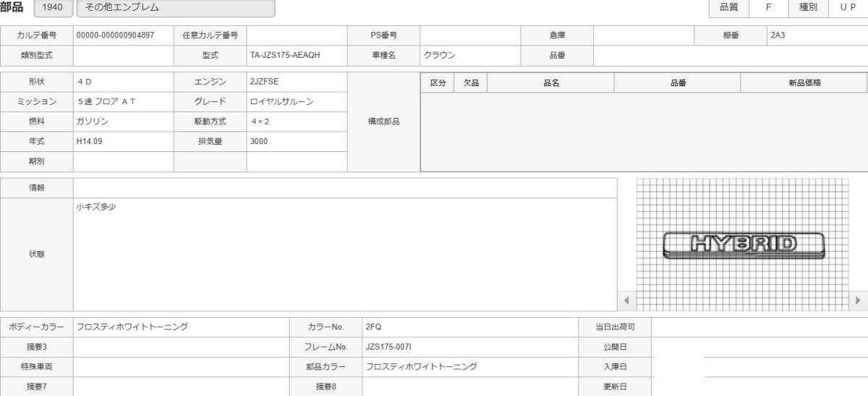Image resolution: width=868 pixels, height=396 pixels.
Task: Click the left arrow under the HYBRID image
Action: click(x=626, y=300)
